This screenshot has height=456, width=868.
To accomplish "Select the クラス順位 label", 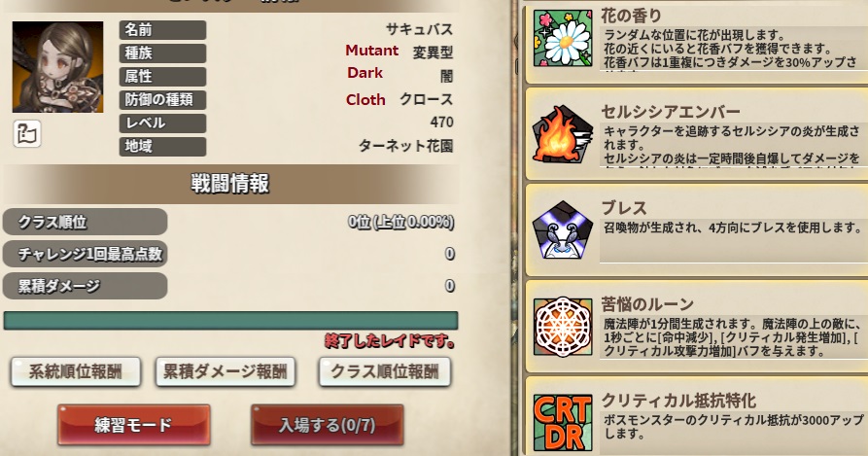I will [86, 222].
